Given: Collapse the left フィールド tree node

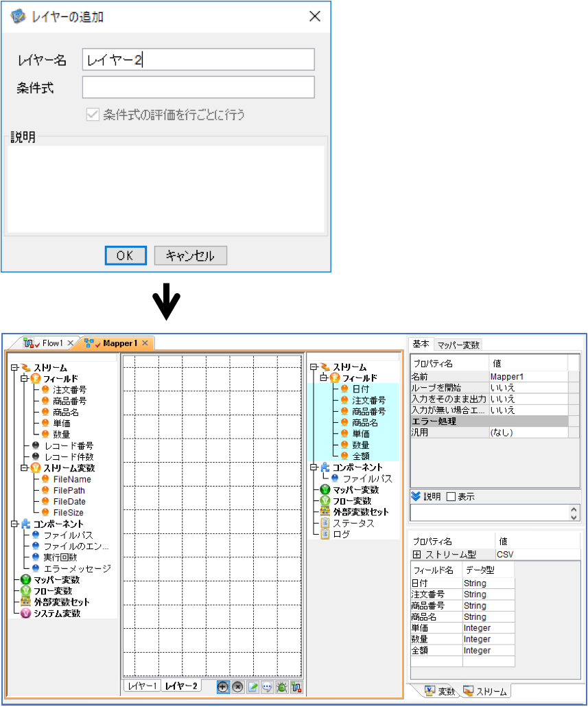Looking at the screenshot, I should click(x=24, y=379).
